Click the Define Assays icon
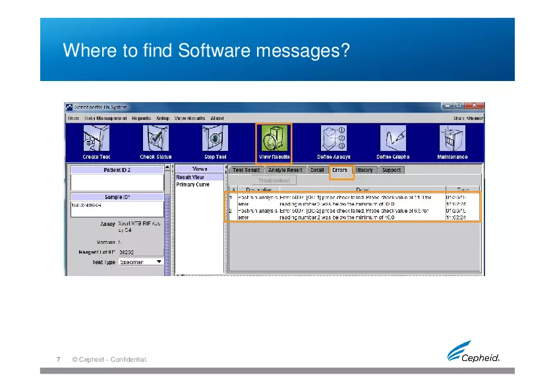This screenshot has height=392, width=555. 333,140
